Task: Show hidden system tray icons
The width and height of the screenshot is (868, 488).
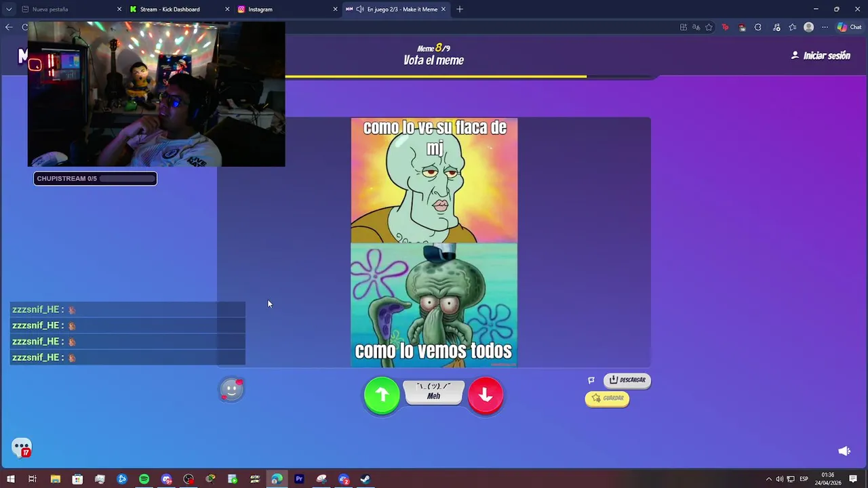Action: tap(769, 479)
